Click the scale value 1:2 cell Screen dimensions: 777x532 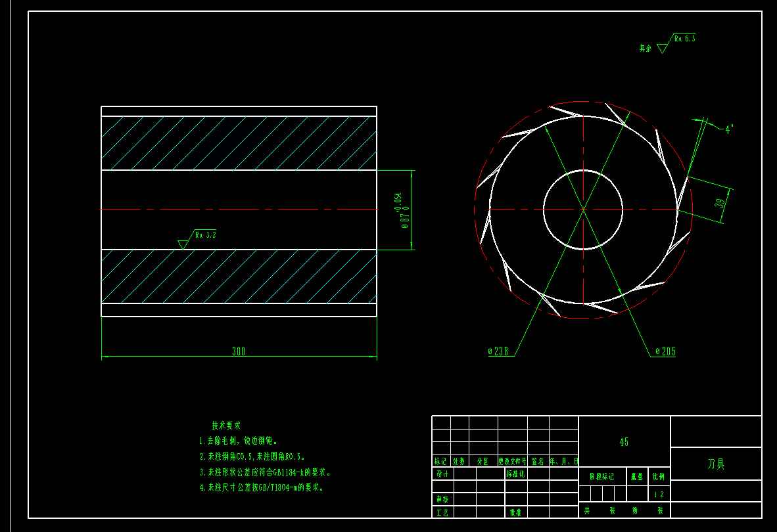[659, 494]
